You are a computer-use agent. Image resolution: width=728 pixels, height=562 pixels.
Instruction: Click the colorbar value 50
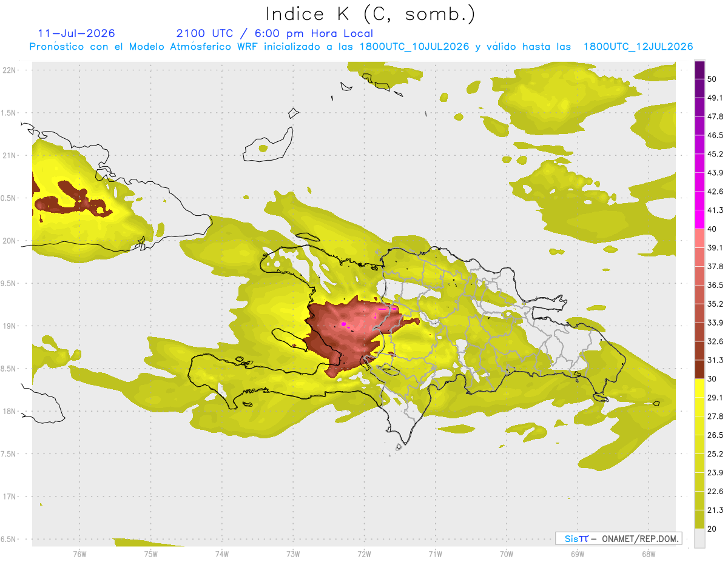(712, 79)
